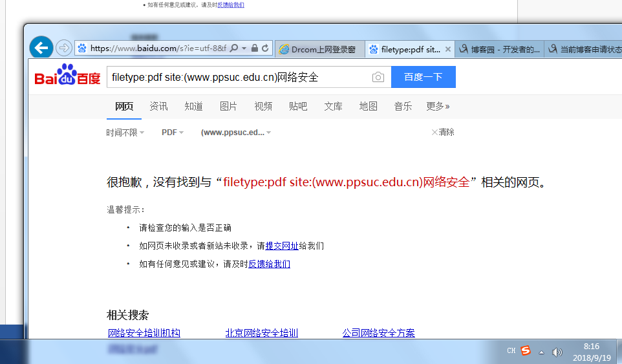
Task: Open the address bar dropdown arrow
Action: [x=244, y=48]
